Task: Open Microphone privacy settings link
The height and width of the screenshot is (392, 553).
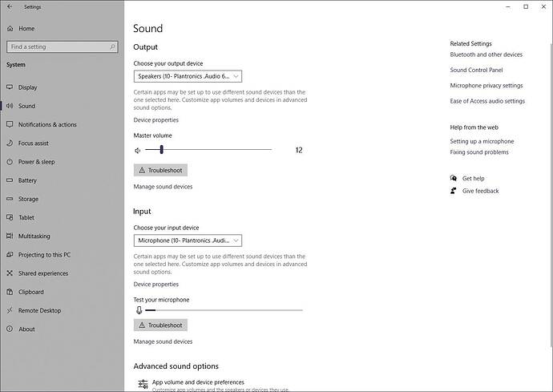Action: pyautogui.click(x=486, y=86)
